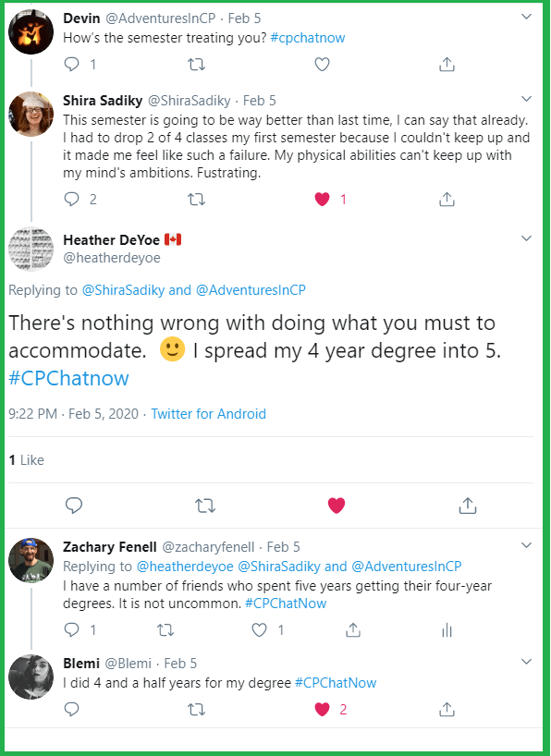The image size is (551, 756).
Task: Unlike Blemi's tweet
Action: pos(322,709)
